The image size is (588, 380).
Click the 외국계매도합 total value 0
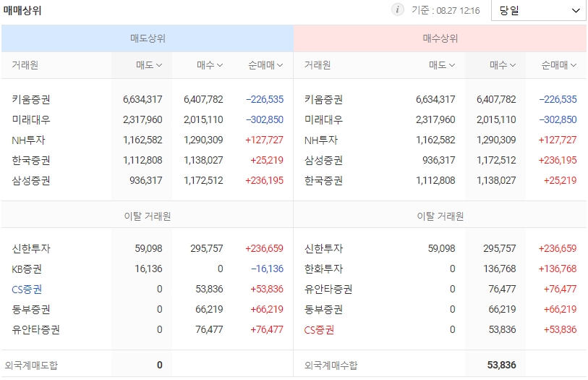(x=159, y=365)
